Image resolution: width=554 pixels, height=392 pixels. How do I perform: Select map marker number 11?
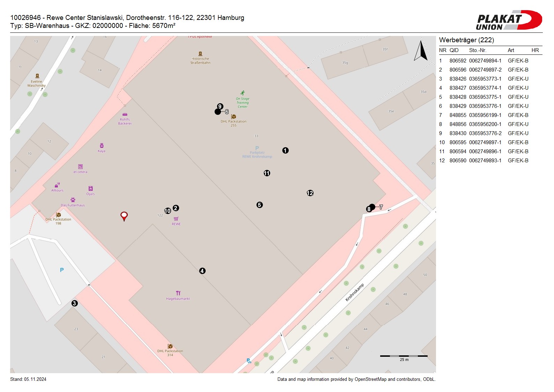click(267, 173)
